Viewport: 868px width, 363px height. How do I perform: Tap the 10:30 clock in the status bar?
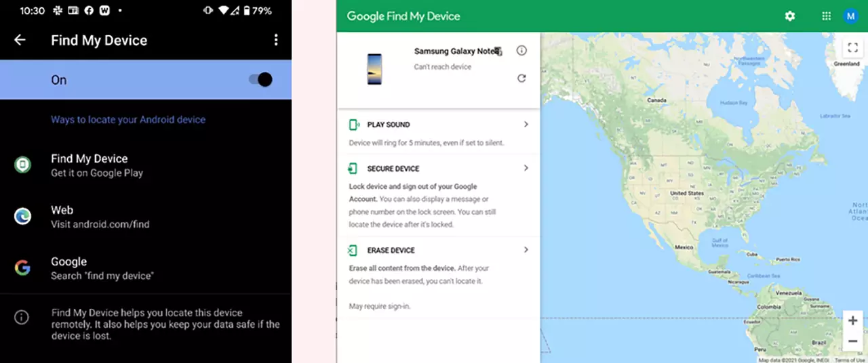tap(33, 11)
